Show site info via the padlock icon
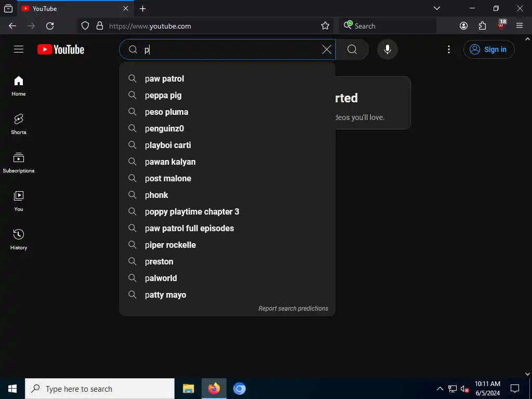This screenshot has width=532, height=399. [x=100, y=26]
